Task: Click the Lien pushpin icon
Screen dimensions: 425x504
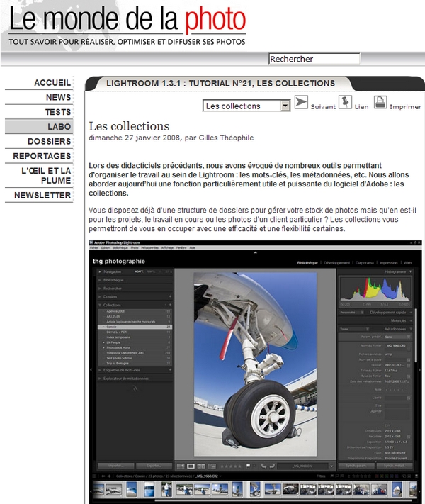Action: click(345, 103)
